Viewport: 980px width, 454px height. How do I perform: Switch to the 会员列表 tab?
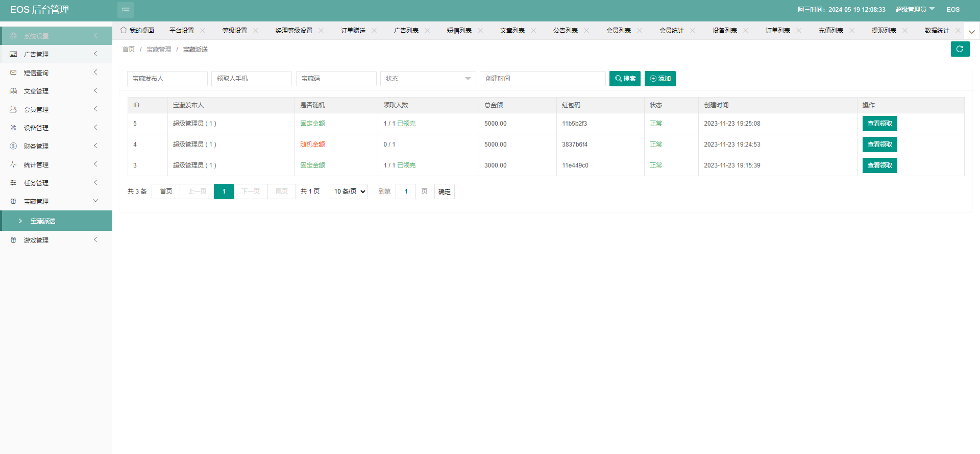coord(618,31)
